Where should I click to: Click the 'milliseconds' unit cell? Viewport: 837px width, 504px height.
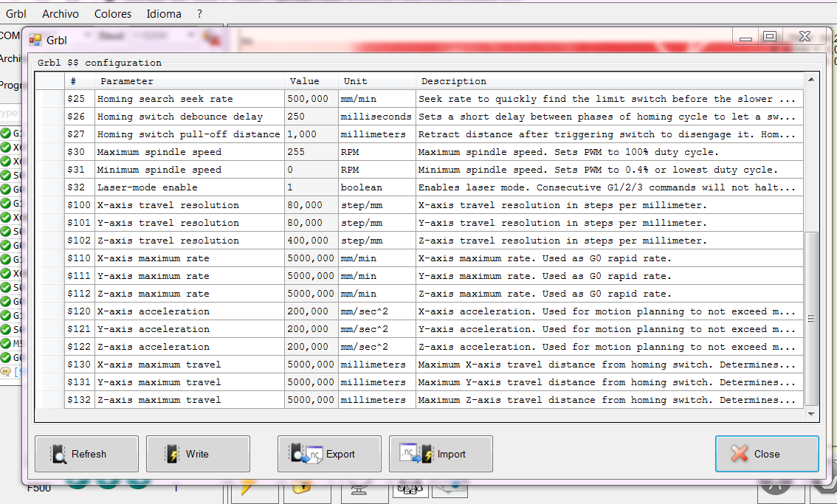(377, 117)
